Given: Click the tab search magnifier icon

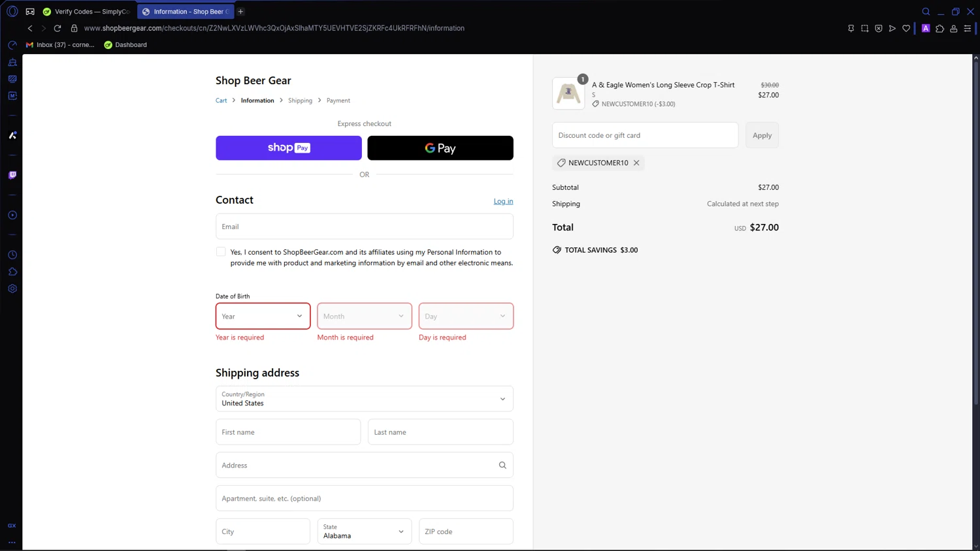Looking at the screenshot, I should tap(926, 11).
